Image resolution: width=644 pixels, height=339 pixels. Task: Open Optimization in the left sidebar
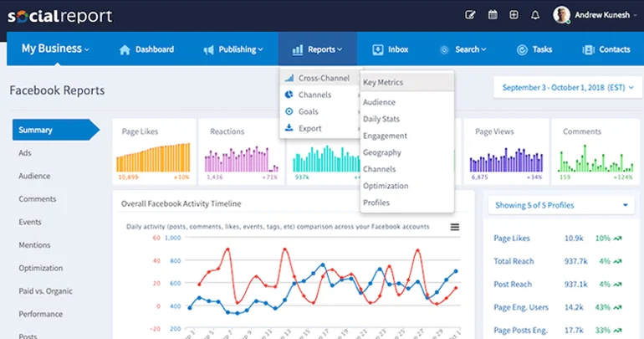[x=41, y=268]
